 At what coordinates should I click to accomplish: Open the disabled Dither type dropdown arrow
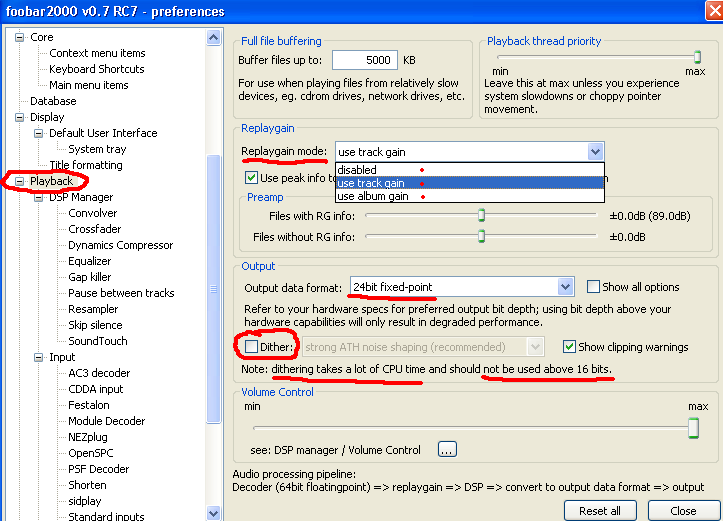click(535, 347)
